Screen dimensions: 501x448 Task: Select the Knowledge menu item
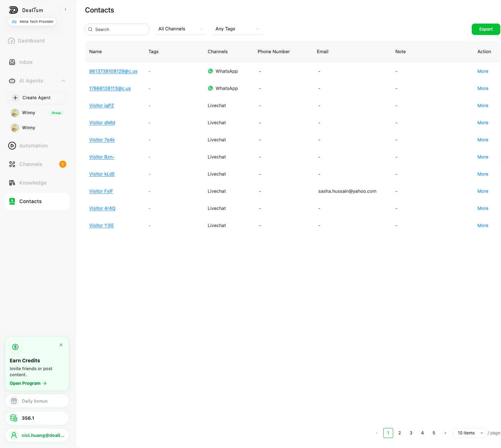(x=37, y=183)
